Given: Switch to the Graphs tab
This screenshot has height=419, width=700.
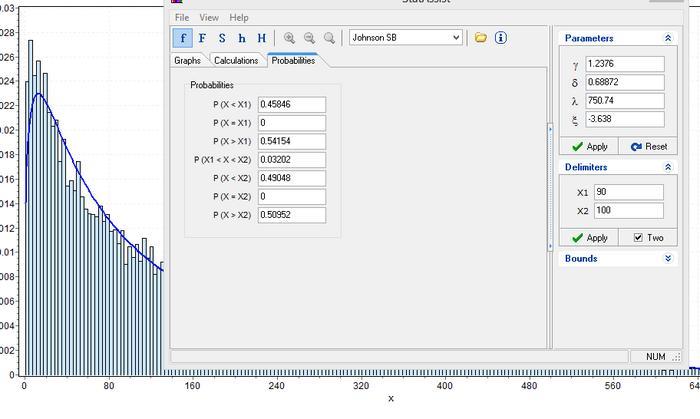Looking at the screenshot, I should click(188, 61).
